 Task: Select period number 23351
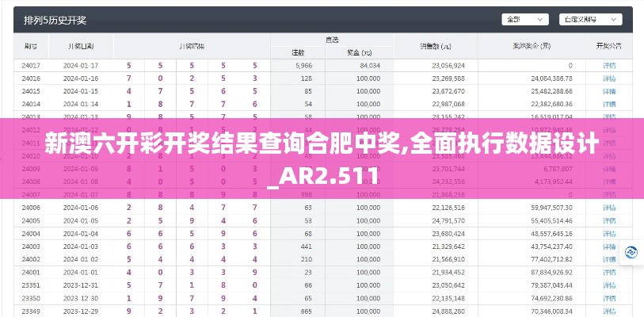31,285
